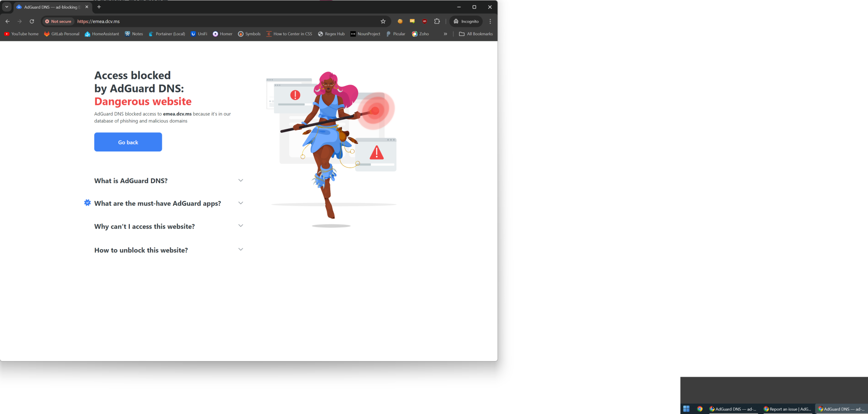This screenshot has width=868, height=414.
Task: Open the Chrome three-dot menu
Action: click(490, 21)
